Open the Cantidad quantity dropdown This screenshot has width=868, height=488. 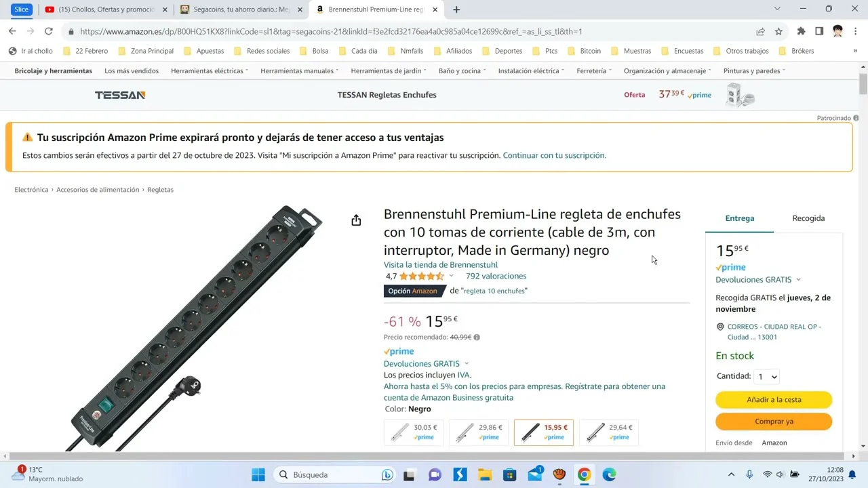tap(766, 377)
